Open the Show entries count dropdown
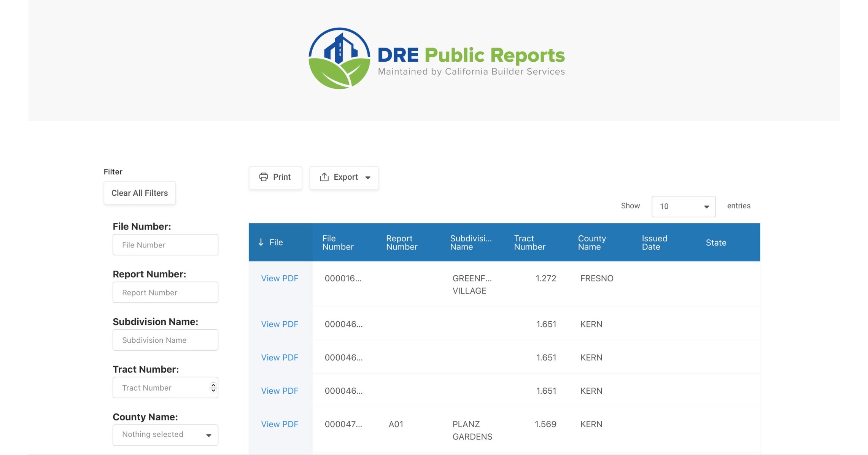The height and width of the screenshot is (455, 868). 683,206
